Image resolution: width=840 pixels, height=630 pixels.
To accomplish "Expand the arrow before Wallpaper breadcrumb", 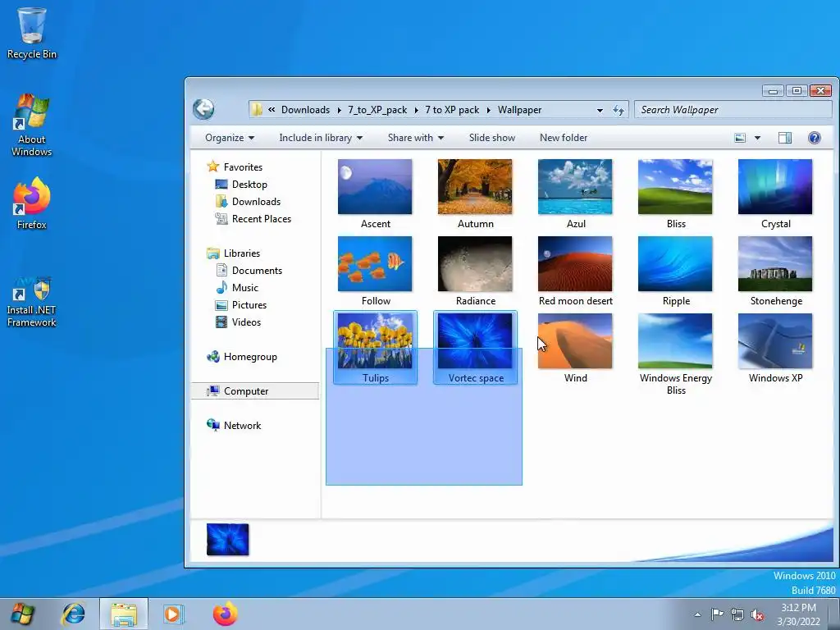I will [x=489, y=110].
